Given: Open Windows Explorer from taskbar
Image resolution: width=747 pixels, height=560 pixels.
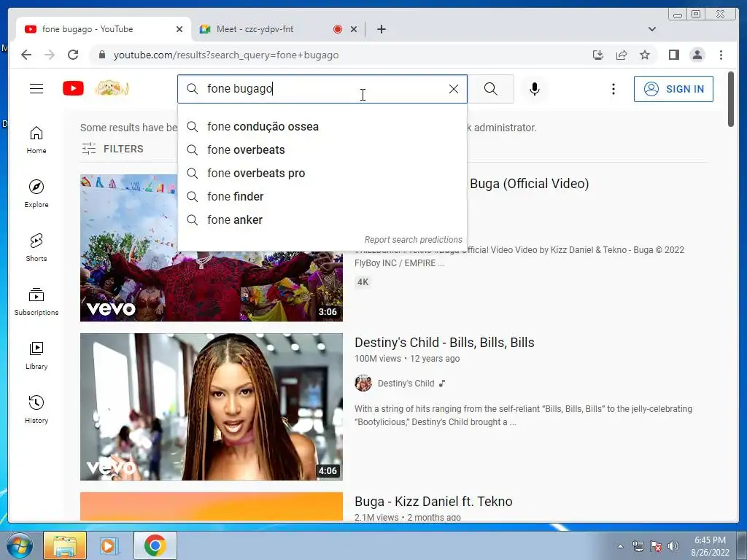Looking at the screenshot, I should coord(65,545).
